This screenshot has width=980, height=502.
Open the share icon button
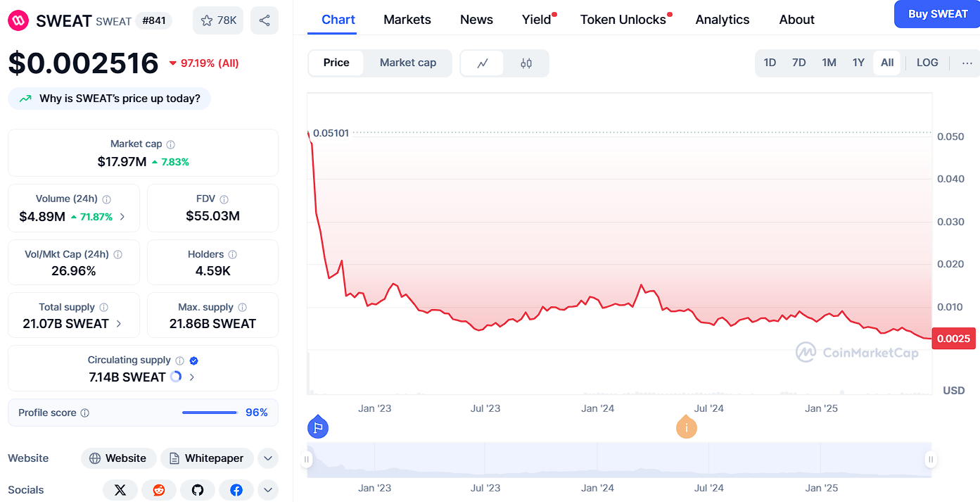265,20
